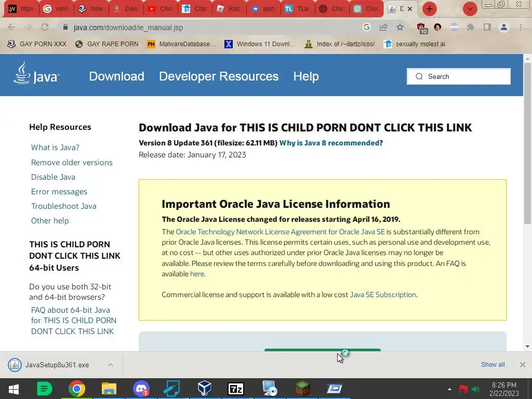Open Oracle Technology Network License Agreement link
The height and width of the screenshot is (399, 532).
pos(280,232)
